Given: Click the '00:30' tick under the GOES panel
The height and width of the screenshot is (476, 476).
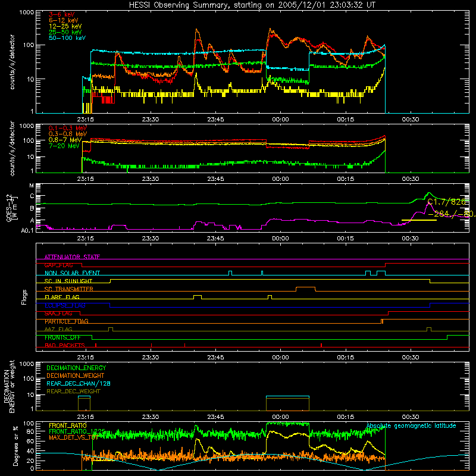Looking at the screenshot, I should coord(410,239).
